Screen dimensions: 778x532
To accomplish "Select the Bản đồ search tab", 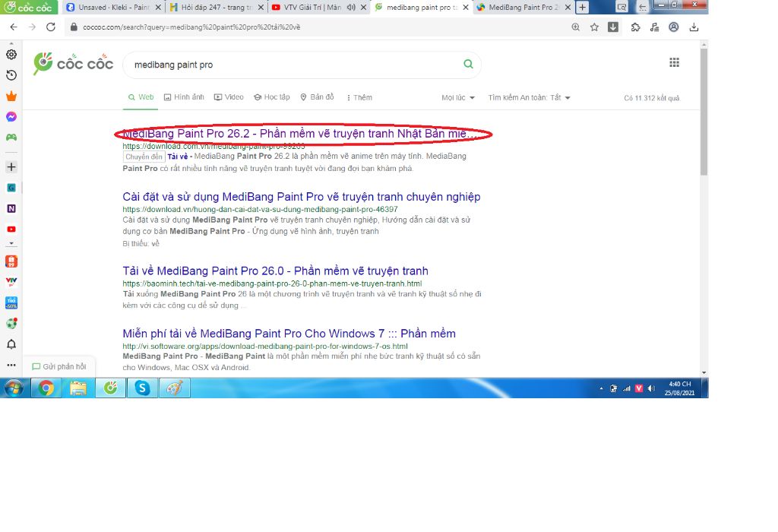I will tap(317, 97).
